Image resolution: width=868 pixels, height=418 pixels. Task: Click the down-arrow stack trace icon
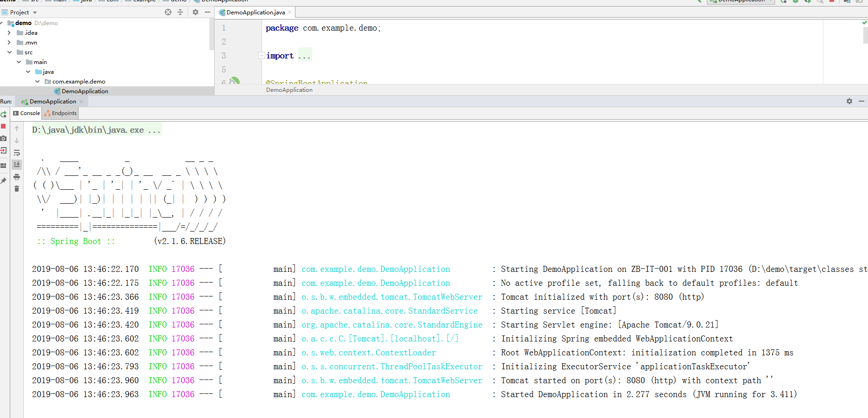click(17, 141)
